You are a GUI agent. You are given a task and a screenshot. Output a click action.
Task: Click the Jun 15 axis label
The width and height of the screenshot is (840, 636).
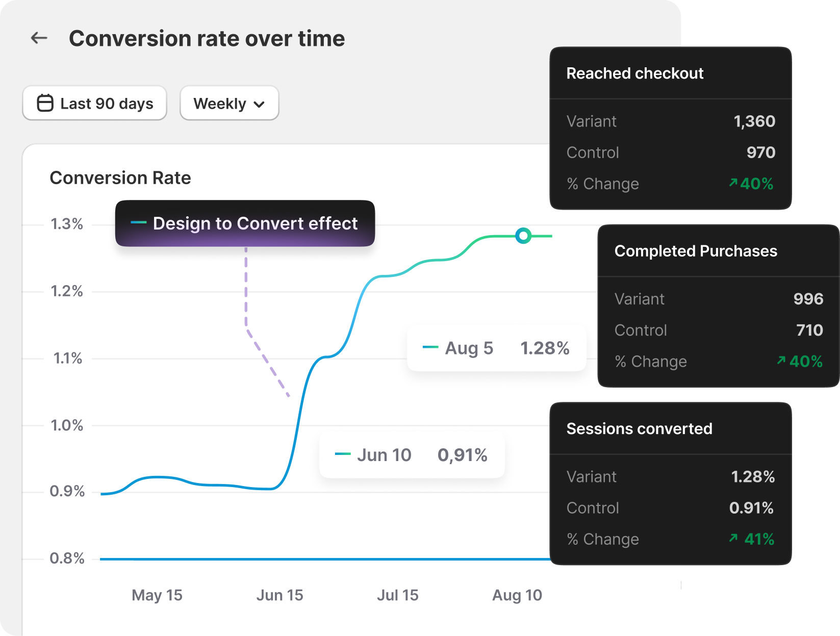tap(280, 595)
